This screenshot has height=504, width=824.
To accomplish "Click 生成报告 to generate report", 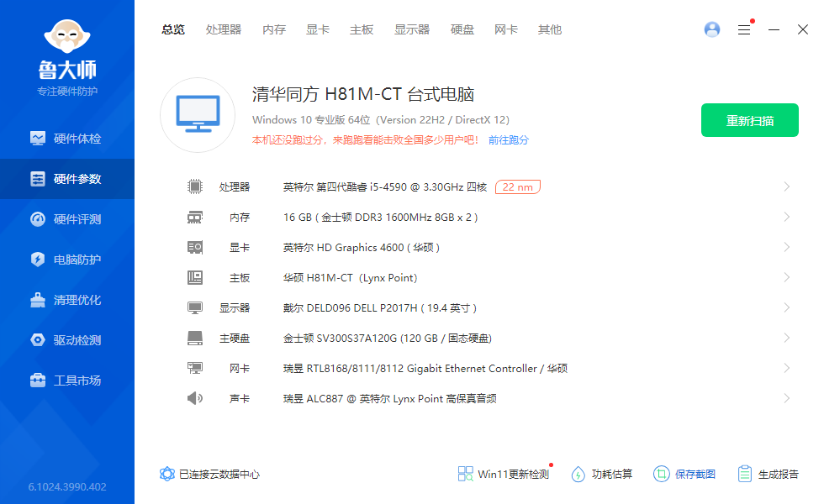I will coord(768,474).
